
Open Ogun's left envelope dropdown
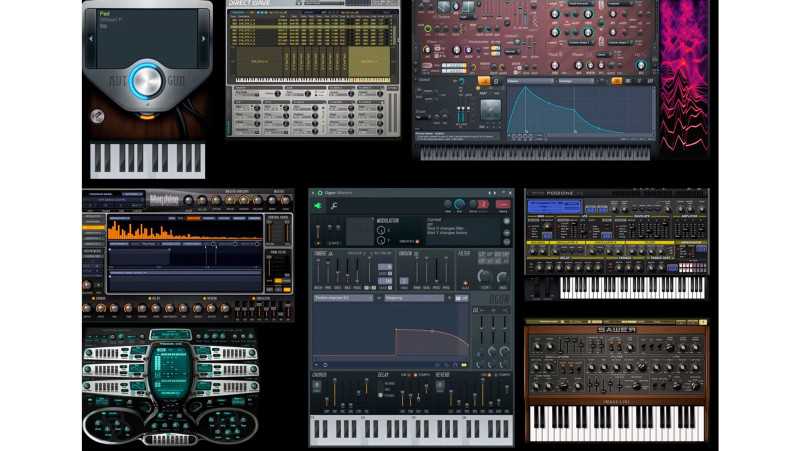343,298
